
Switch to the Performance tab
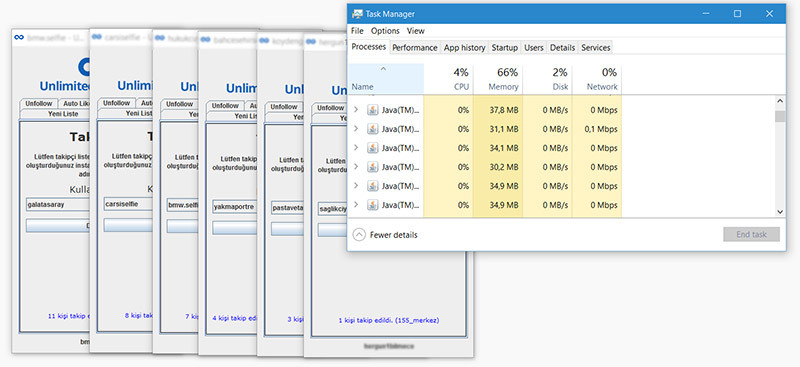point(415,47)
